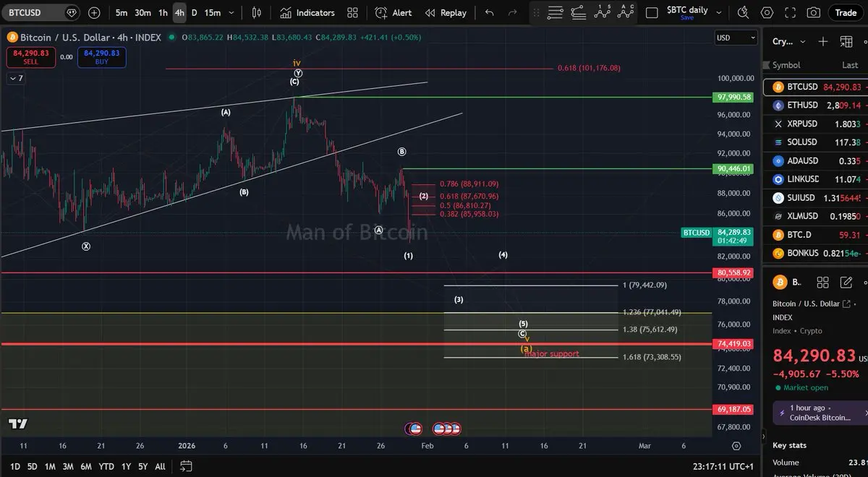Open the time axis settings gear icon
The image size is (868, 477).
point(736,446)
